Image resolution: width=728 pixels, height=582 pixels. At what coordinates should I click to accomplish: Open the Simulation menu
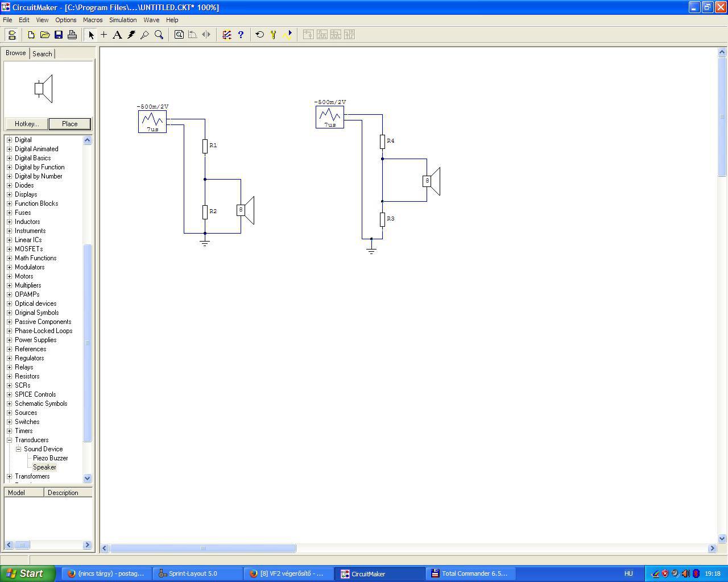(123, 20)
